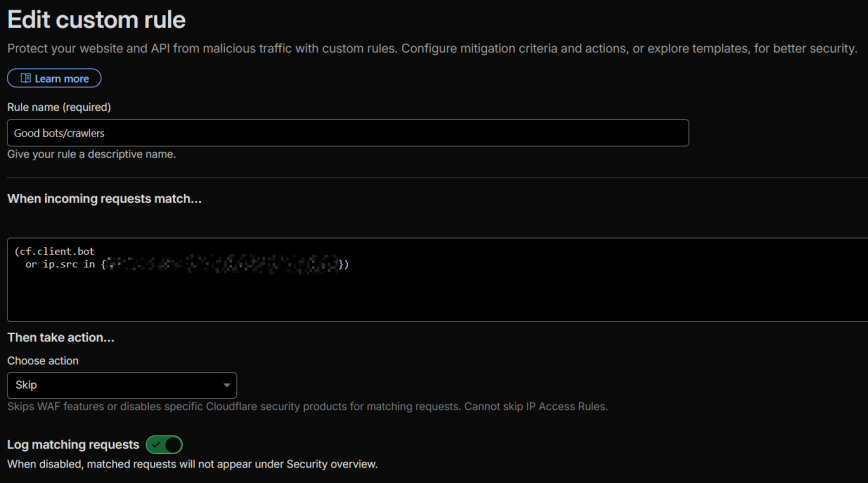
Task: Click the ip.src line in the expression
Action: tap(60, 264)
